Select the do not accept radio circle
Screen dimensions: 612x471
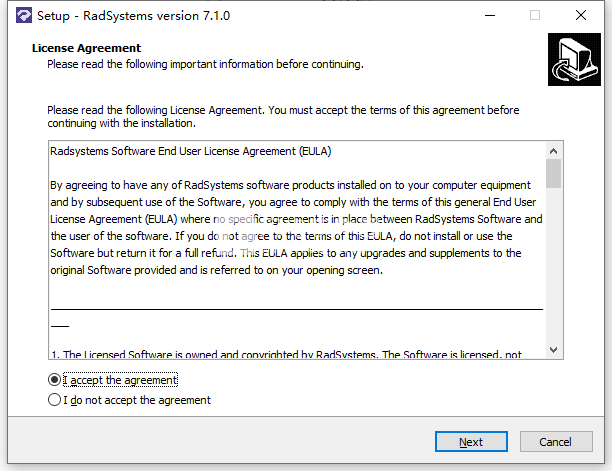(x=54, y=400)
